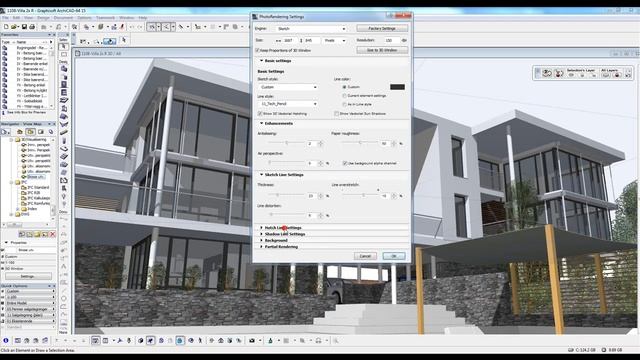
Task: Click the arrow pointer icon in info box
Action: (124, 40)
